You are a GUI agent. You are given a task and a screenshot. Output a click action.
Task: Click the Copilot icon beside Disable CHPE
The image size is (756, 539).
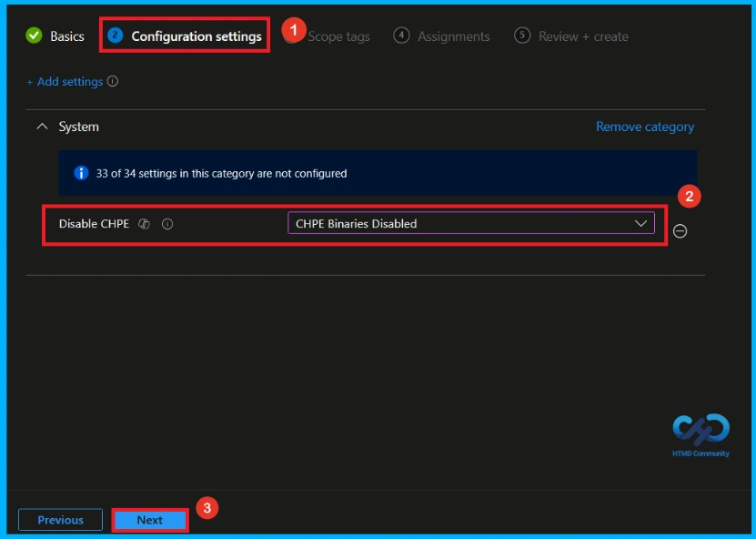tap(144, 224)
